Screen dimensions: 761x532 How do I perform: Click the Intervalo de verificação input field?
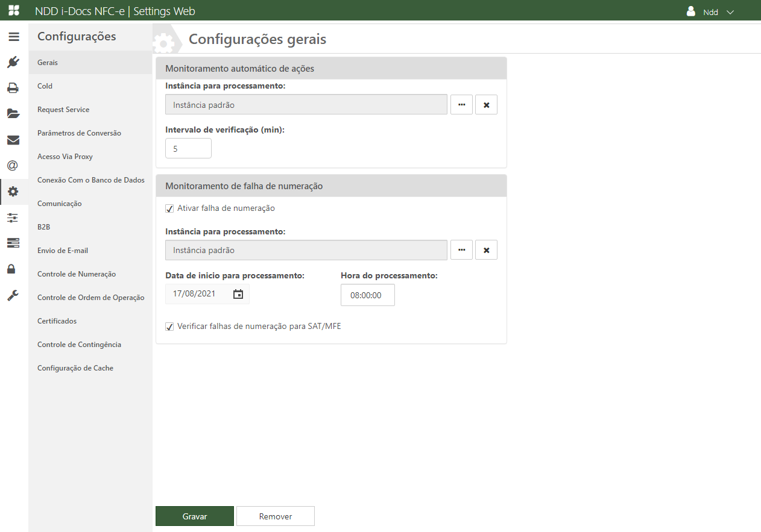[x=188, y=148]
